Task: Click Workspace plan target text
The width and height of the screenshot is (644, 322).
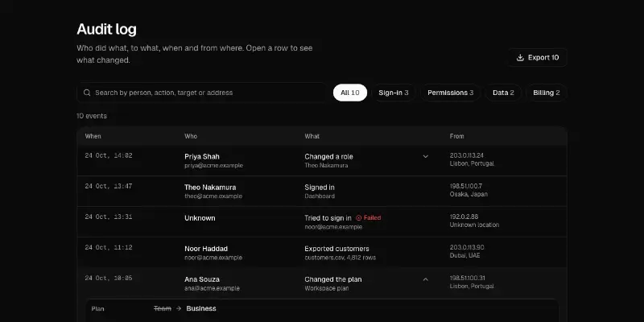Action: coord(327,288)
